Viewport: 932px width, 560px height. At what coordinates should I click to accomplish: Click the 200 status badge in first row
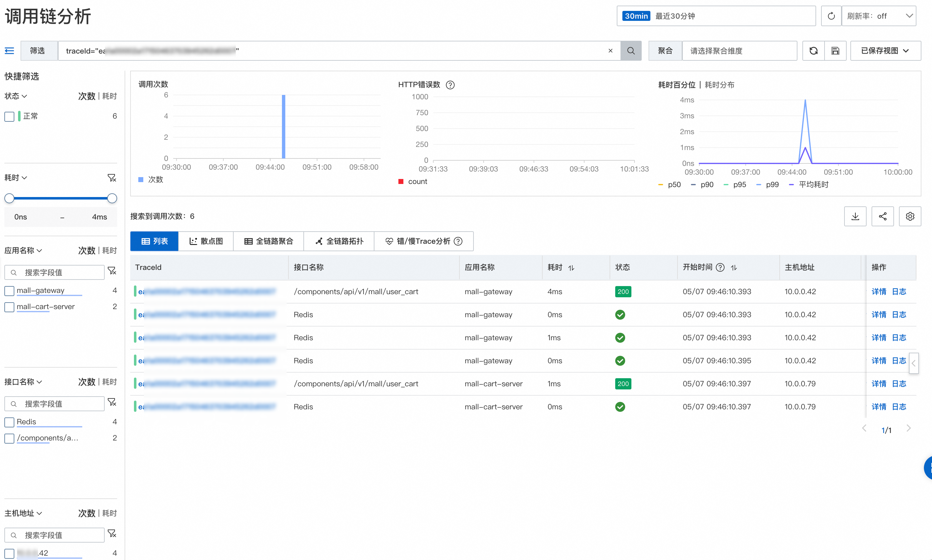(623, 292)
